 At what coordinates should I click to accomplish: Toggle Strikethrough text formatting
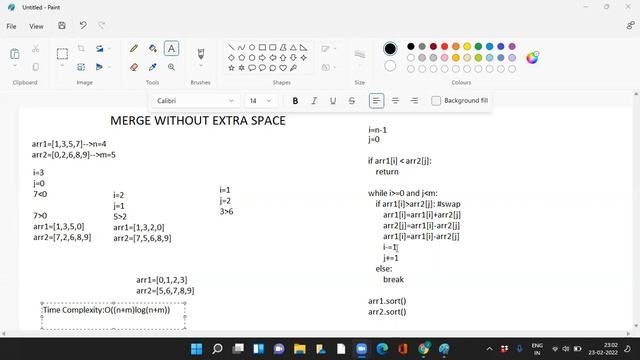(x=351, y=101)
